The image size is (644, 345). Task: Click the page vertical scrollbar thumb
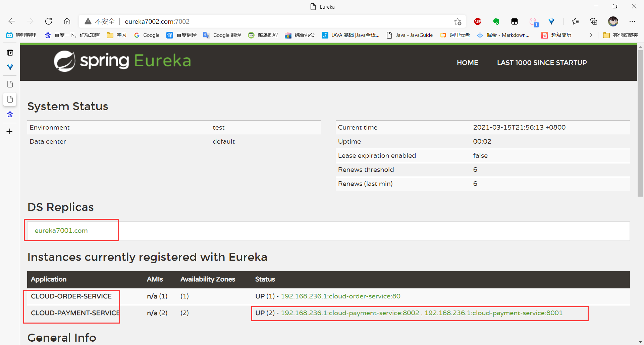(640, 123)
